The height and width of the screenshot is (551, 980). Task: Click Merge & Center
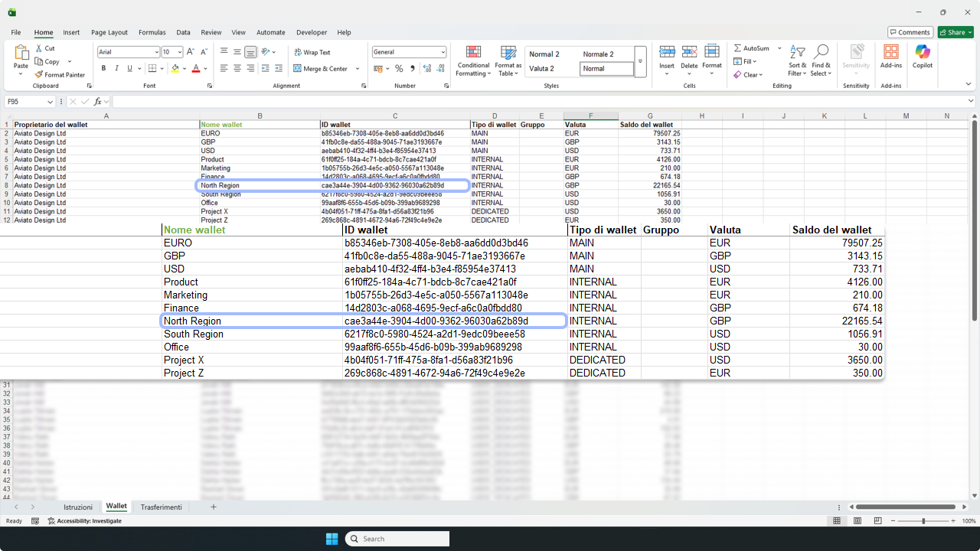tap(320, 69)
